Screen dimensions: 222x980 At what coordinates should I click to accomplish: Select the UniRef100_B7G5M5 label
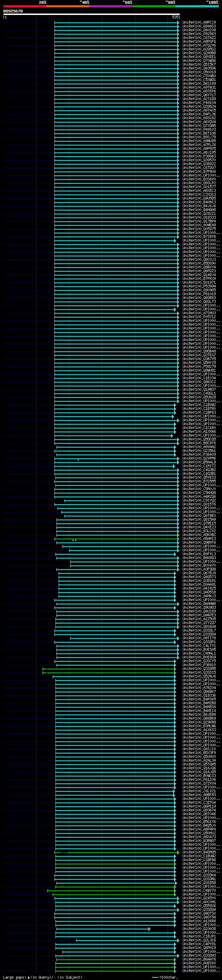tap(199, 481)
